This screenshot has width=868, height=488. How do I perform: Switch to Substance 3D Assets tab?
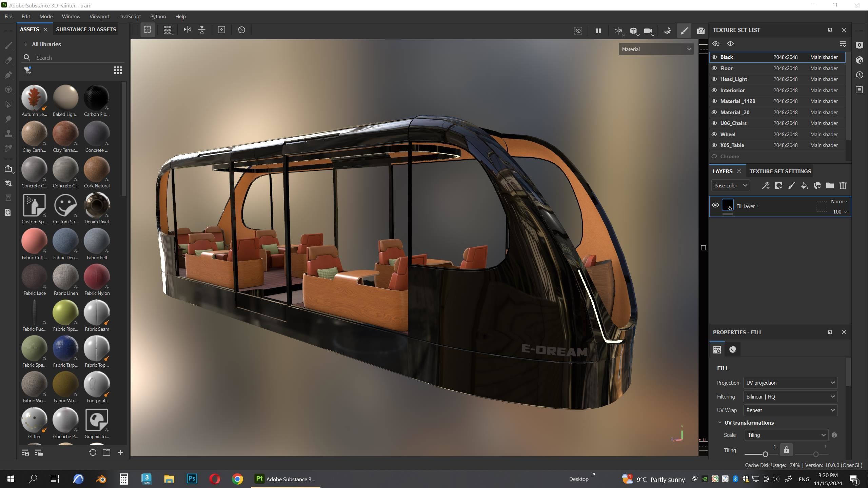click(x=86, y=29)
